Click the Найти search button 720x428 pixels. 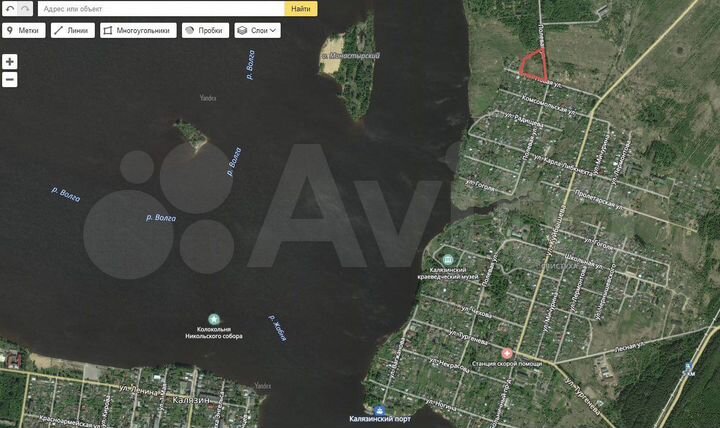coord(301,8)
